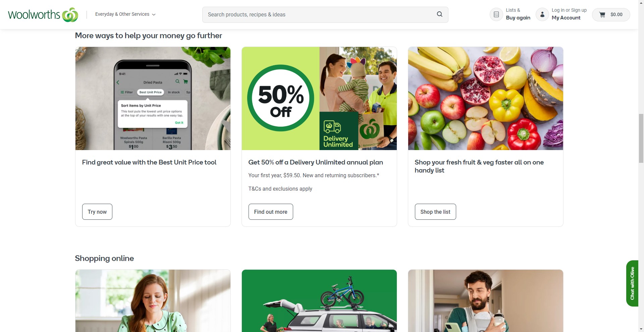This screenshot has width=644, height=332.
Task: Open the shopping cart icon
Action: (602, 14)
